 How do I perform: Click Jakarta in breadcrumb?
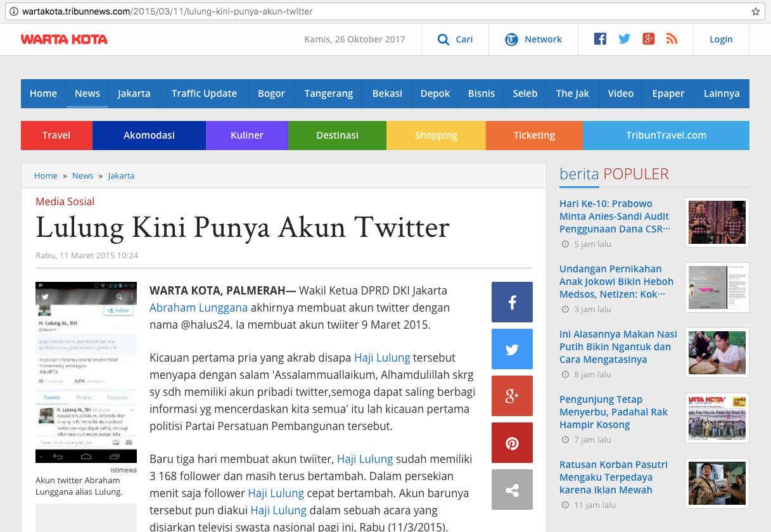click(x=121, y=175)
